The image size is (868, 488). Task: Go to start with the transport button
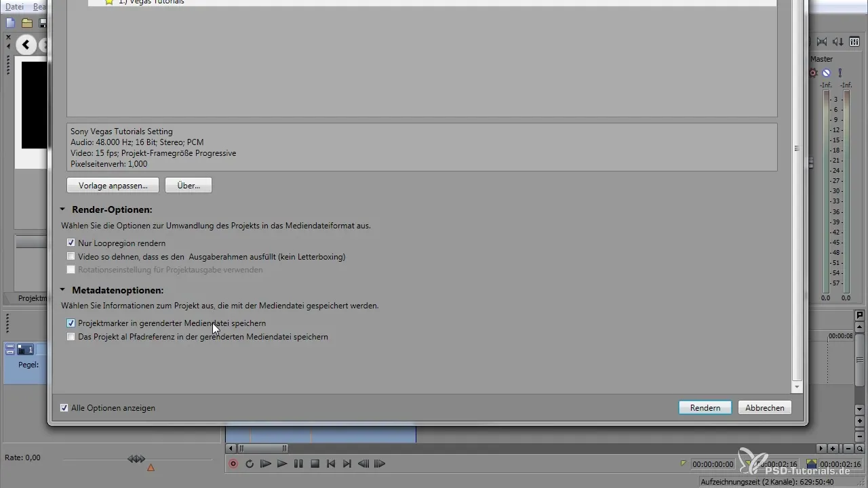tap(331, 464)
